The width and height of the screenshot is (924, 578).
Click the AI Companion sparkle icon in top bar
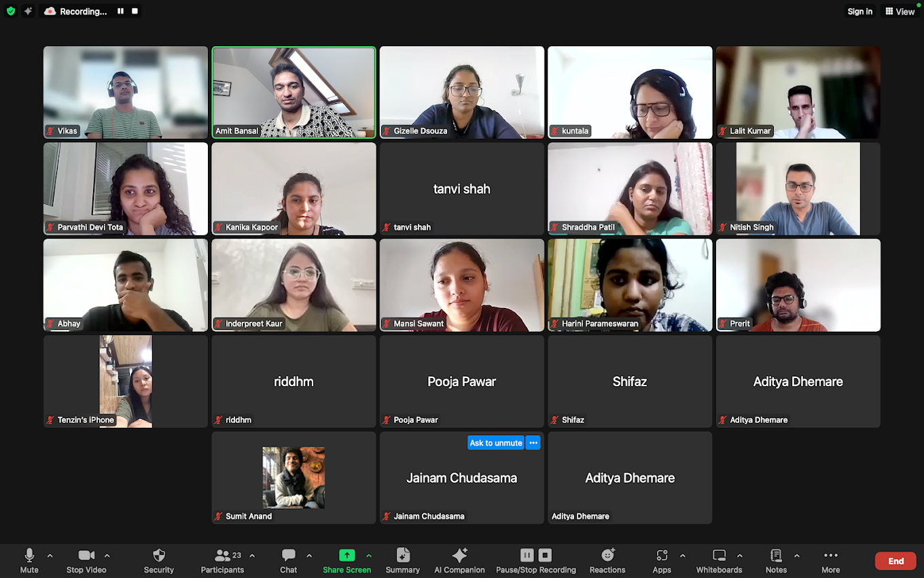pyautogui.click(x=28, y=11)
